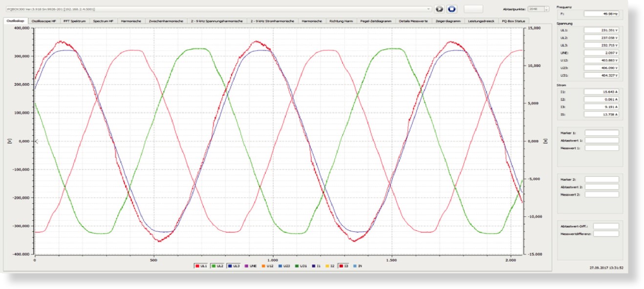Click the timestamp 27.09.2017 15:31:52

[606, 268]
